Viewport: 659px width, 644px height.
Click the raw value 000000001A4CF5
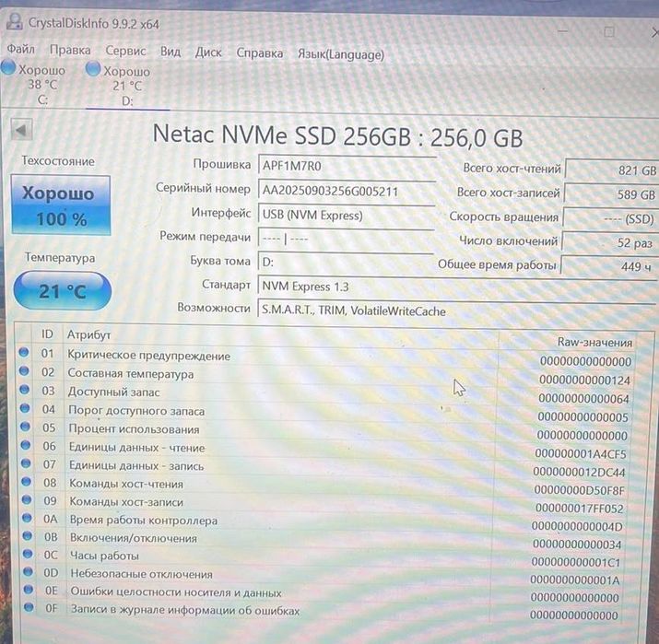[581, 453]
